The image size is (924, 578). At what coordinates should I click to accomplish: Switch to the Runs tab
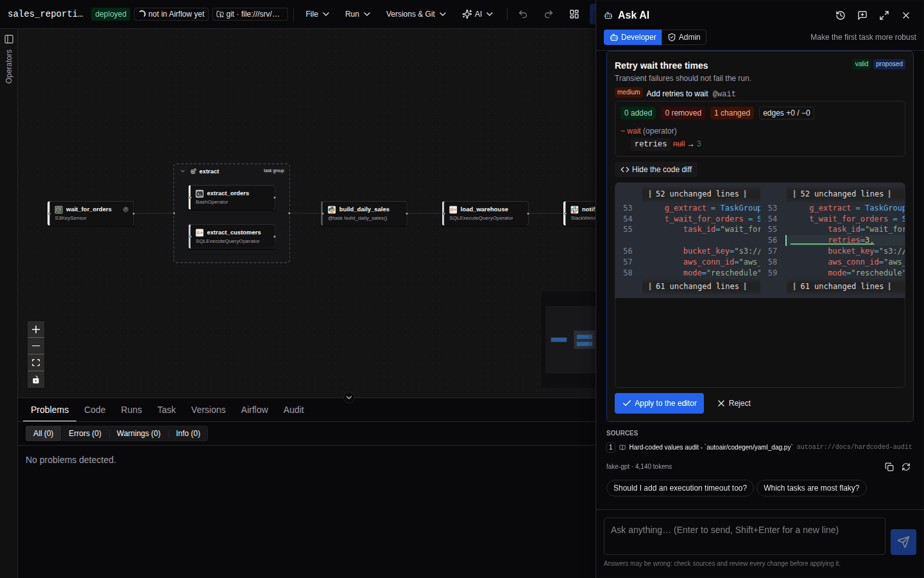tap(132, 410)
